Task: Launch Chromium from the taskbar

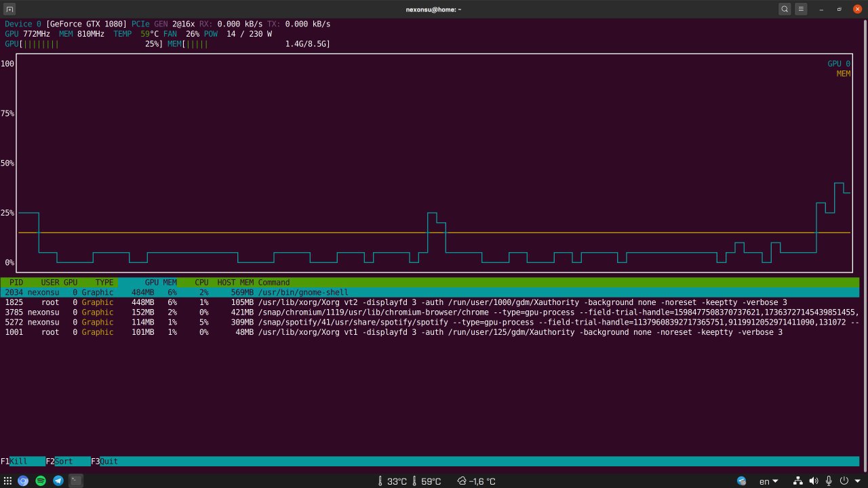Action: tap(23, 481)
